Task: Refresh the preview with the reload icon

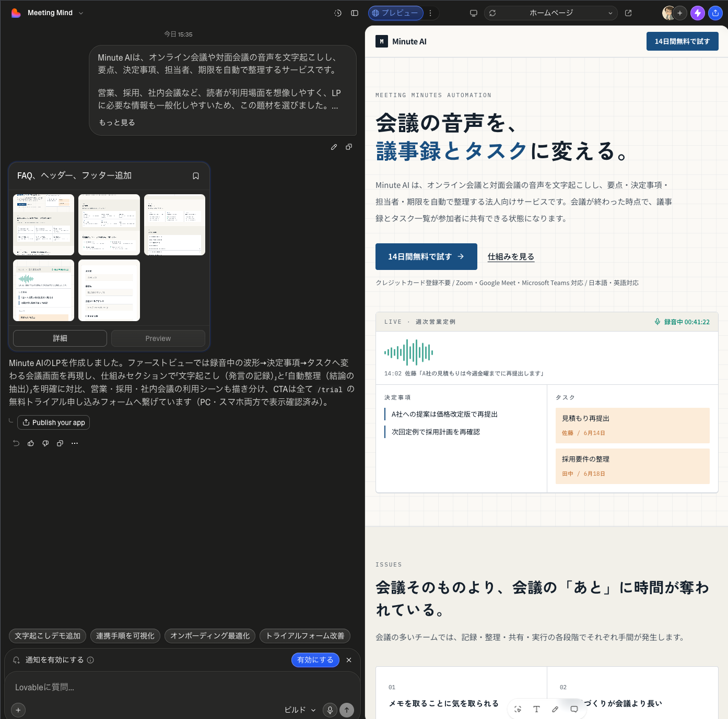Action: [x=492, y=13]
